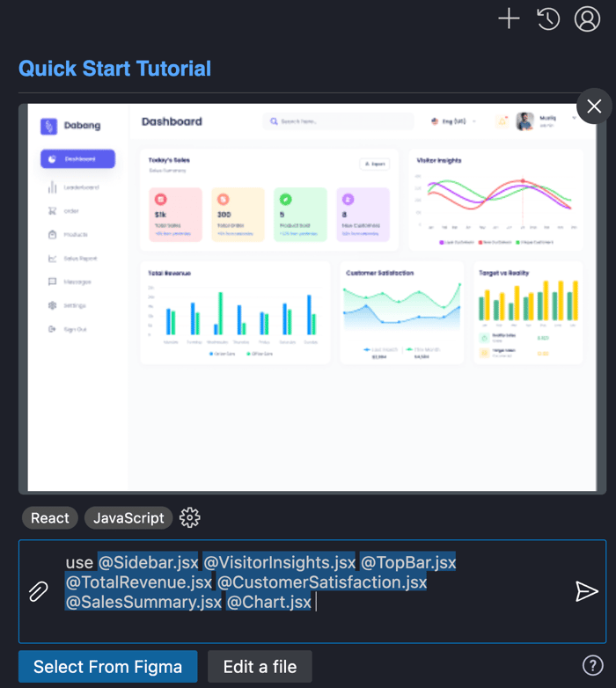616x688 pixels.
Task: Click the @TopBar.jsx file mention
Action: [408, 562]
